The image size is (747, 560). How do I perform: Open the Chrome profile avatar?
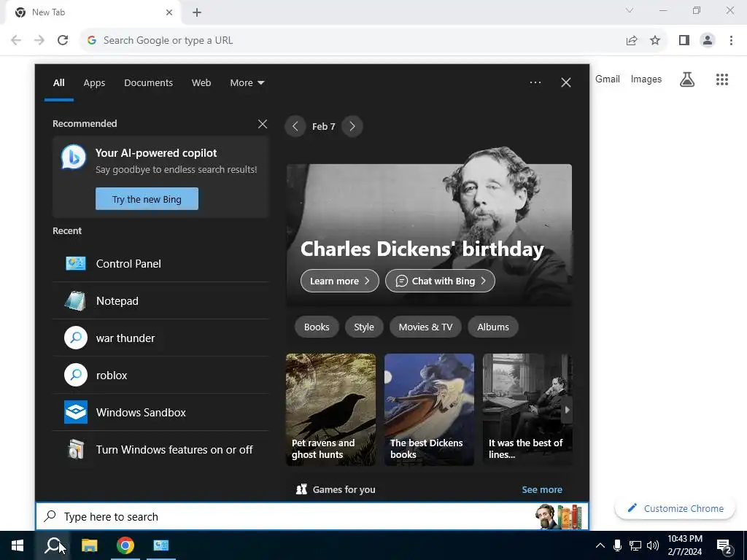pos(708,41)
